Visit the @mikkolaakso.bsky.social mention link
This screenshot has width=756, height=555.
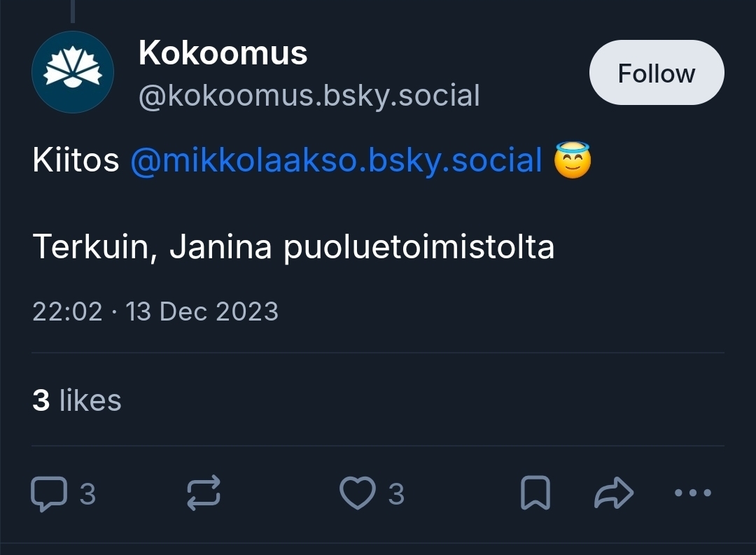pos(336,160)
